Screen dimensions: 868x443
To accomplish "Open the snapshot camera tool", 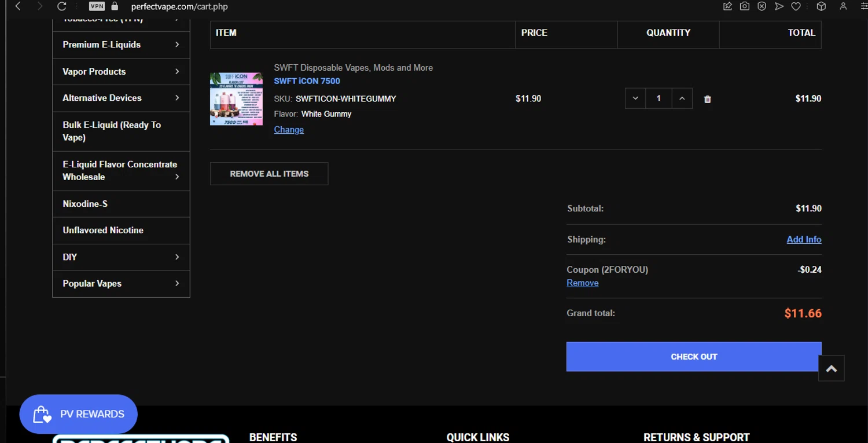I will (x=745, y=6).
